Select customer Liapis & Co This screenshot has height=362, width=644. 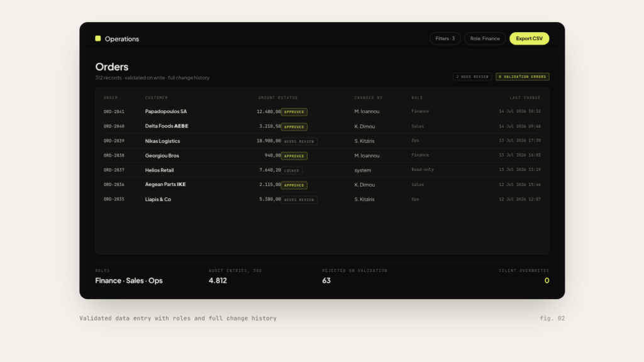(x=158, y=199)
